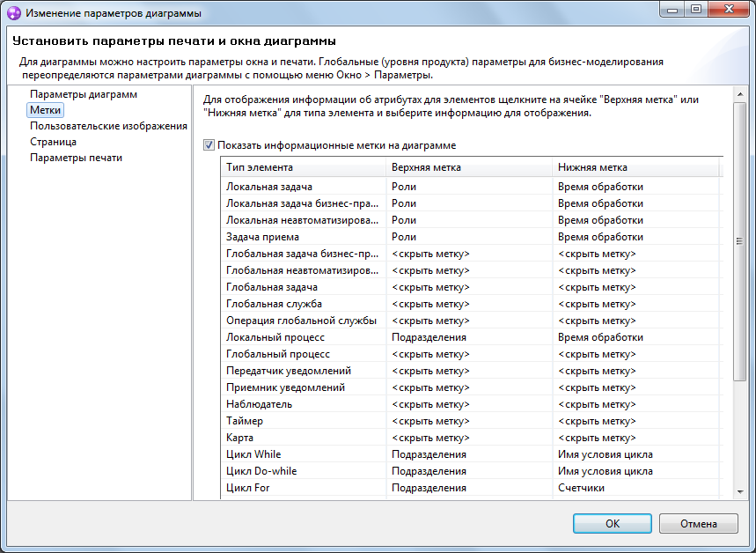Open bottom label cell for 'Цикл Do-while'

(x=635, y=471)
